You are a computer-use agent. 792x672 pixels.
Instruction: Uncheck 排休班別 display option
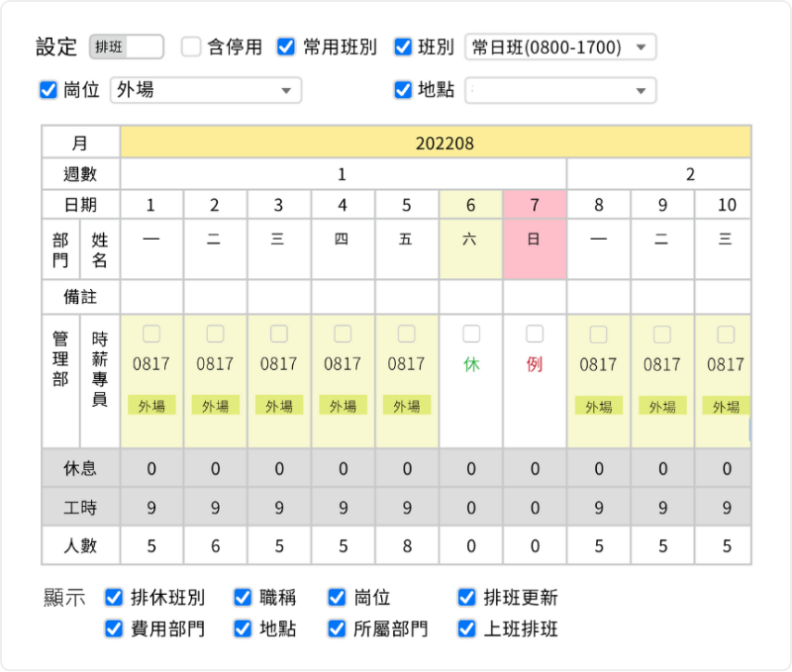pyautogui.click(x=114, y=597)
